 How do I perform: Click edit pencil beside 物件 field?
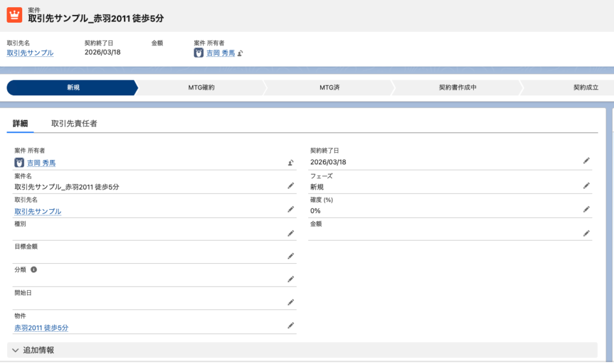point(291,325)
